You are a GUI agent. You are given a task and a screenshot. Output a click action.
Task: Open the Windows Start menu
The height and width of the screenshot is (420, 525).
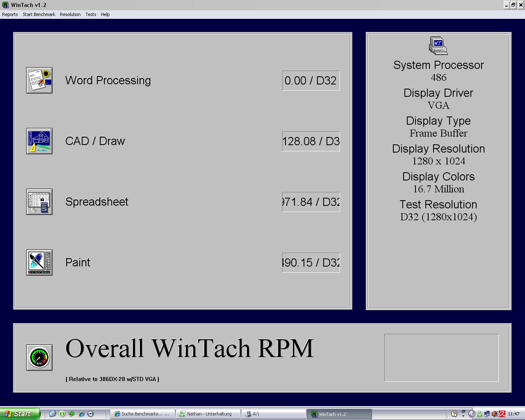pyautogui.click(x=20, y=414)
